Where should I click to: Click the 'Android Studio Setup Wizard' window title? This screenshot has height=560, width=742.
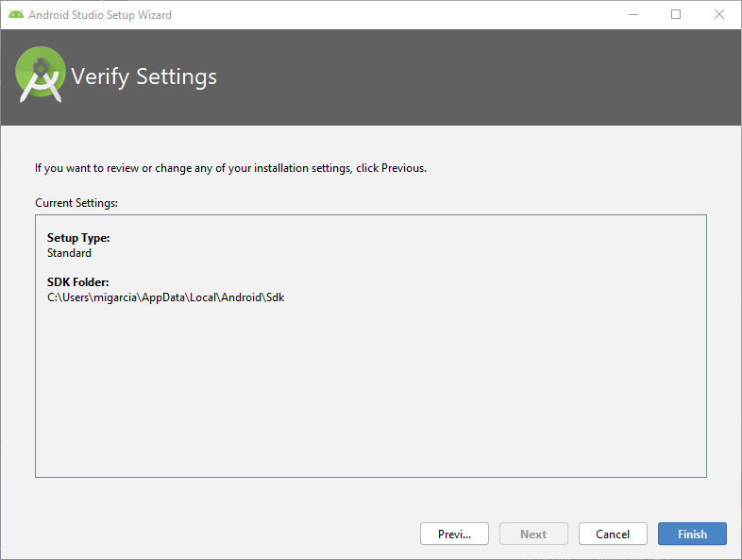(100, 15)
